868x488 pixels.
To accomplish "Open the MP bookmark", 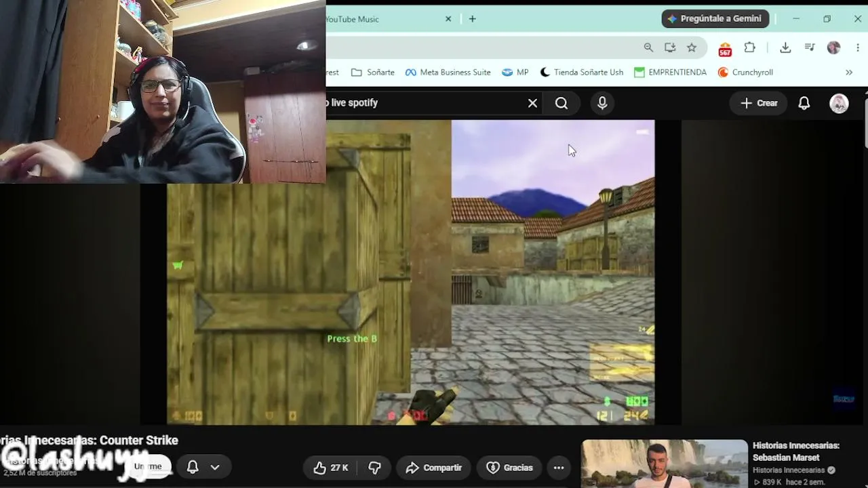I will pyautogui.click(x=515, y=73).
